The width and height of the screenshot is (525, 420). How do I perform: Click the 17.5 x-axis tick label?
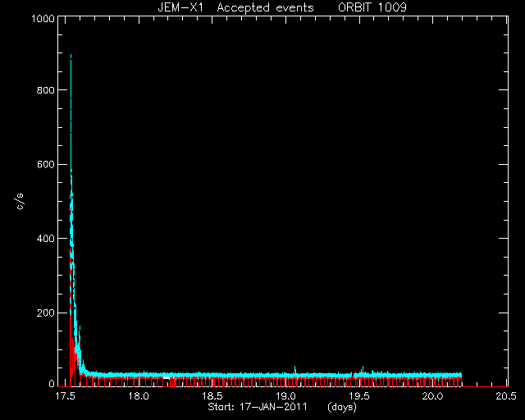point(66,396)
